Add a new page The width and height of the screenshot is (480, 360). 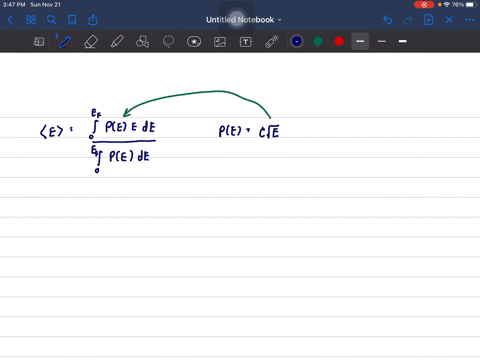pos(429,20)
